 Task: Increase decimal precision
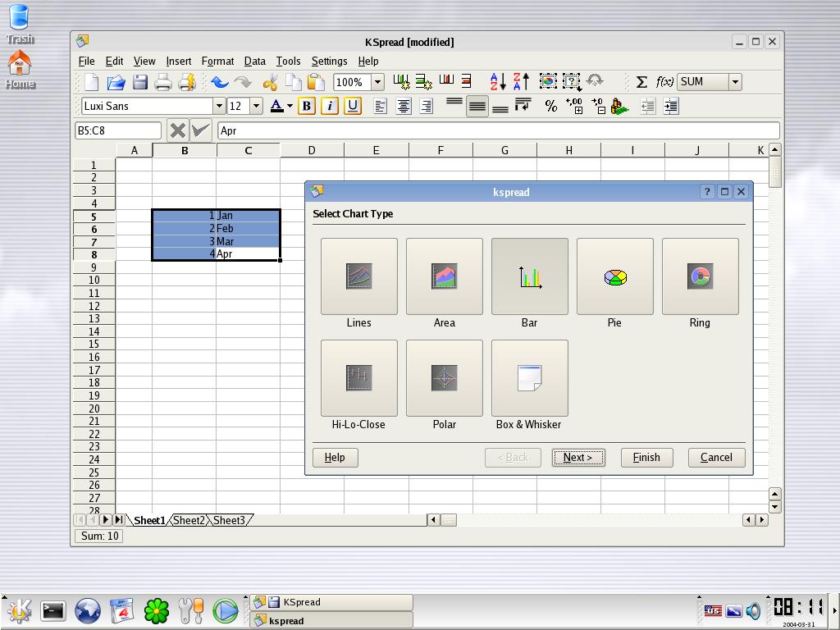[574, 106]
